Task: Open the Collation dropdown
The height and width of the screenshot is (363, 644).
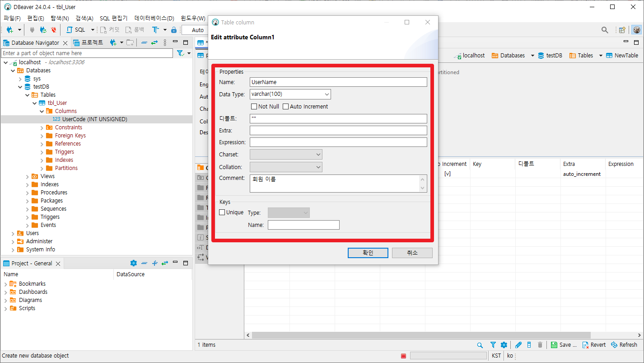Action: click(286, 167)
